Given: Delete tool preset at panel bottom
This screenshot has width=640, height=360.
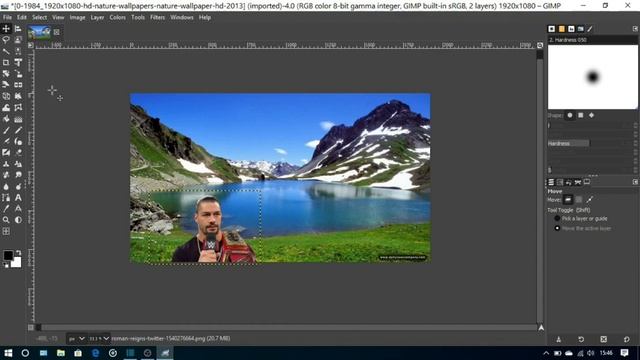Looking at the screenshot, I should (604, 339).
